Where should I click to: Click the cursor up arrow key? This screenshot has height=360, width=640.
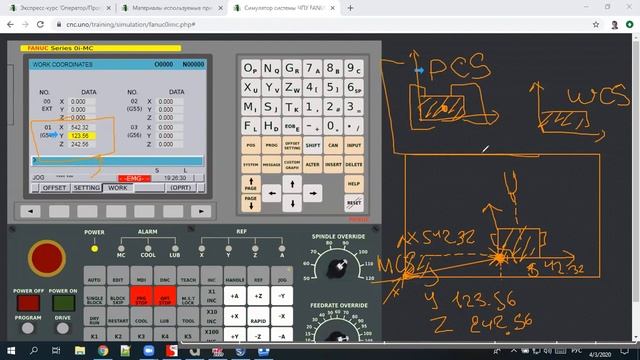[292, 184]
